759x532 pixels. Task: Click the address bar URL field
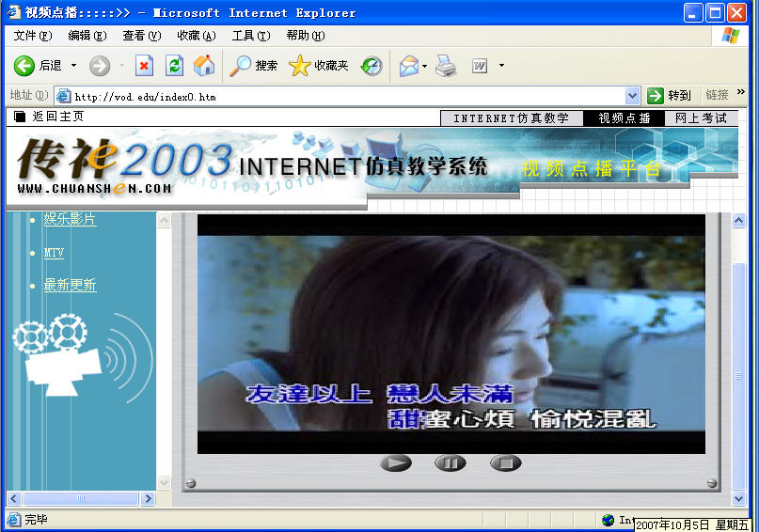[348, 96]
